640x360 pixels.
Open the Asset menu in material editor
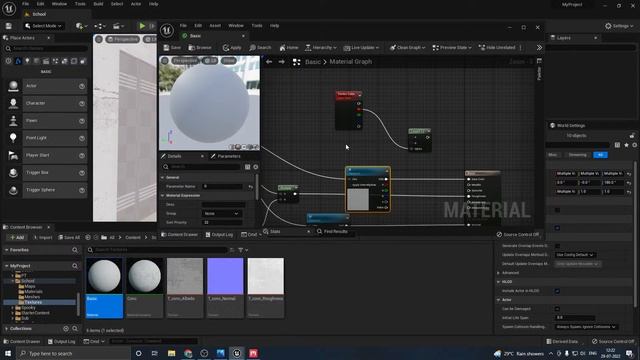(x=215, y=26)
